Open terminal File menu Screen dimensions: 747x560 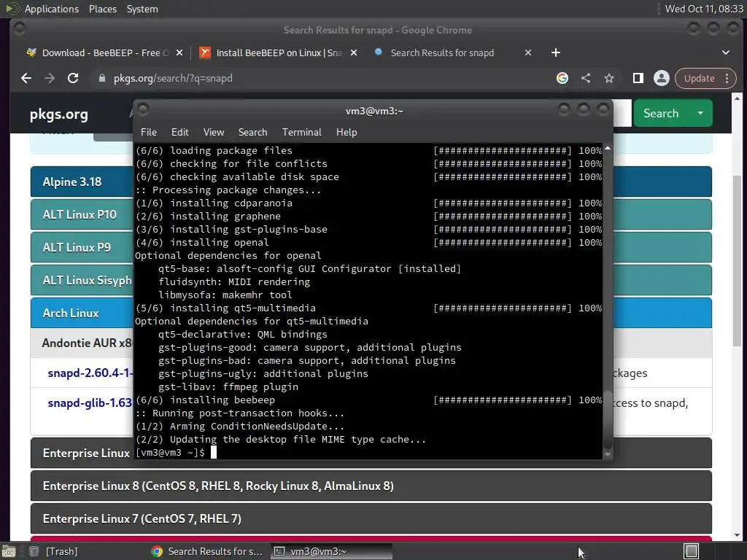(149, 133)
